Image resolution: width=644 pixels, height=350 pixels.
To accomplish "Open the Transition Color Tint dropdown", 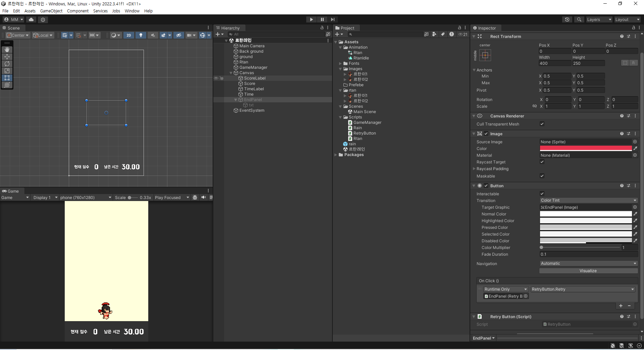I will pyautogui.click(x=589, y=200).
